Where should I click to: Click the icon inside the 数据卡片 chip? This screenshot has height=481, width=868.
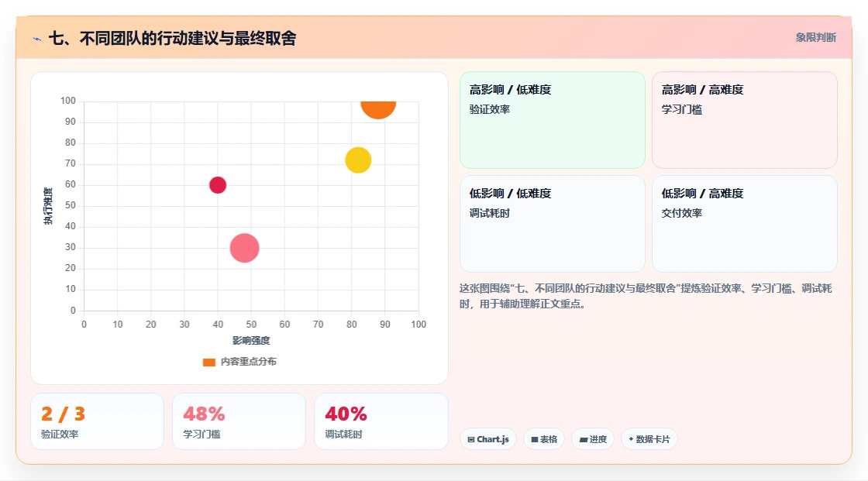tap(631, 439)
